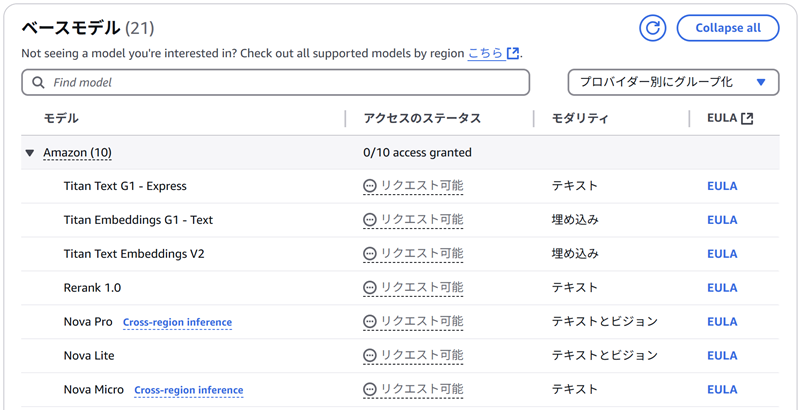
Task: Click the status icon for Nova Lite
Action: click(370, 356)
